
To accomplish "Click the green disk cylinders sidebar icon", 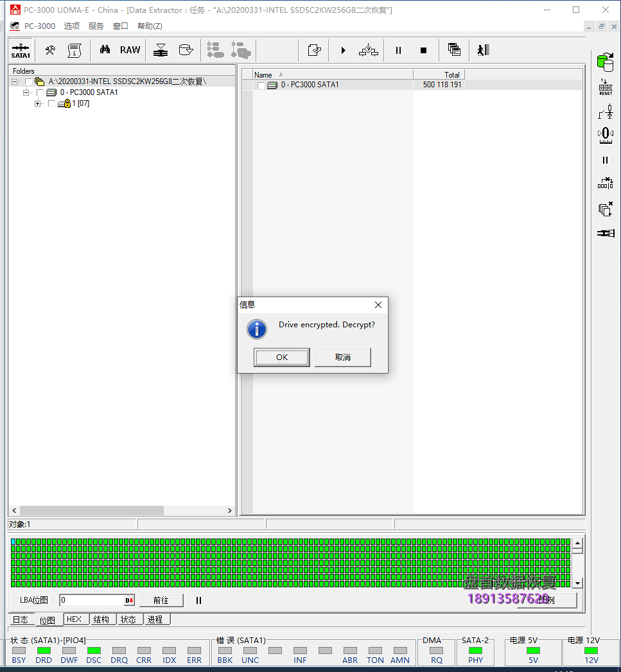I will [605, 62].
